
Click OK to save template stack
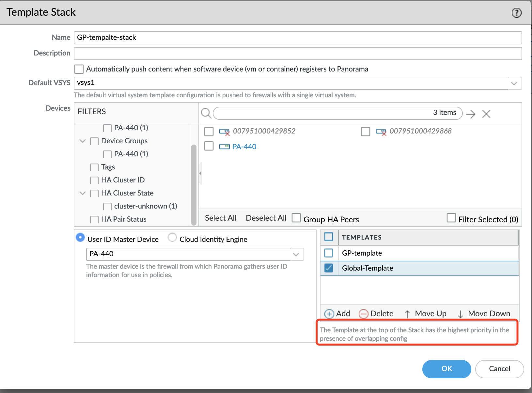tap(446, 369)
